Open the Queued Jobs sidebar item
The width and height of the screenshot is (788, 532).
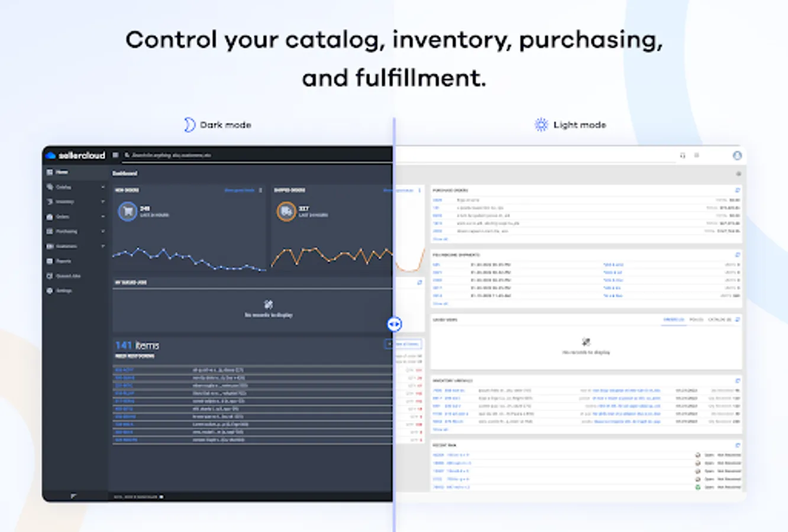75,276
